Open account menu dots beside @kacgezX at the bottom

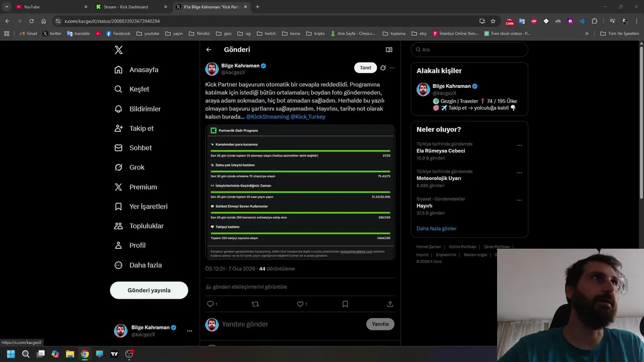click(190, 331)
